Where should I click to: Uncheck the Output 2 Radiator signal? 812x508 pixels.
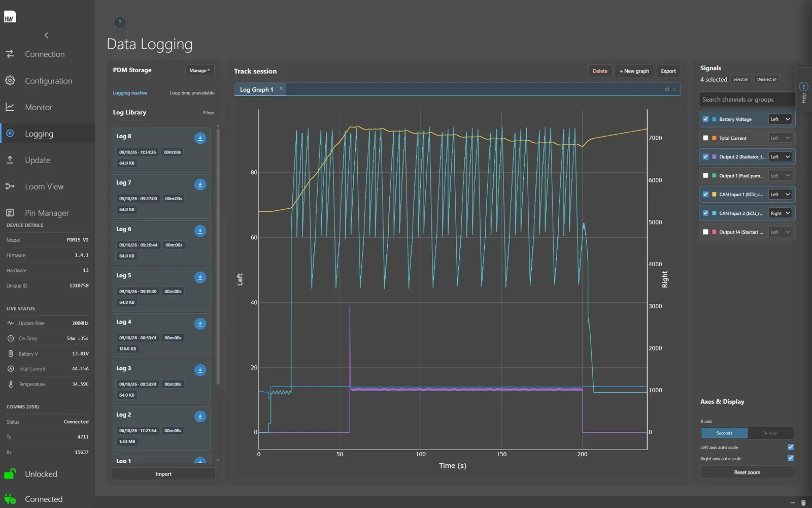pyautogui.click(x=705, y=156)
